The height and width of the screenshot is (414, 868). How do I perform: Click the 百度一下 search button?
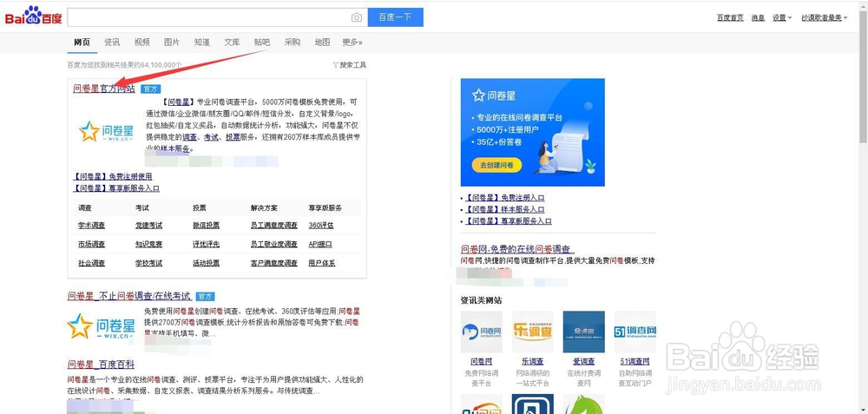click(395, 17)
